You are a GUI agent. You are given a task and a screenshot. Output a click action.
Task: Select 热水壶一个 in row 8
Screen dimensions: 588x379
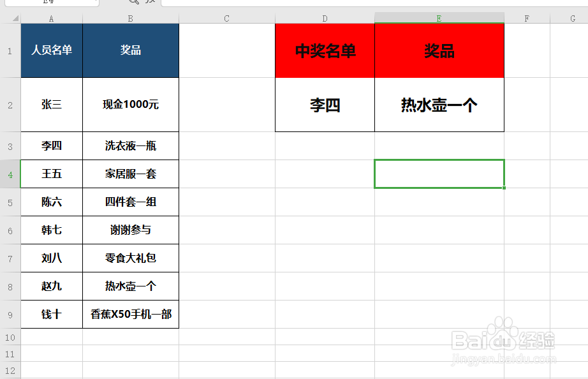(x=131, y=286)
